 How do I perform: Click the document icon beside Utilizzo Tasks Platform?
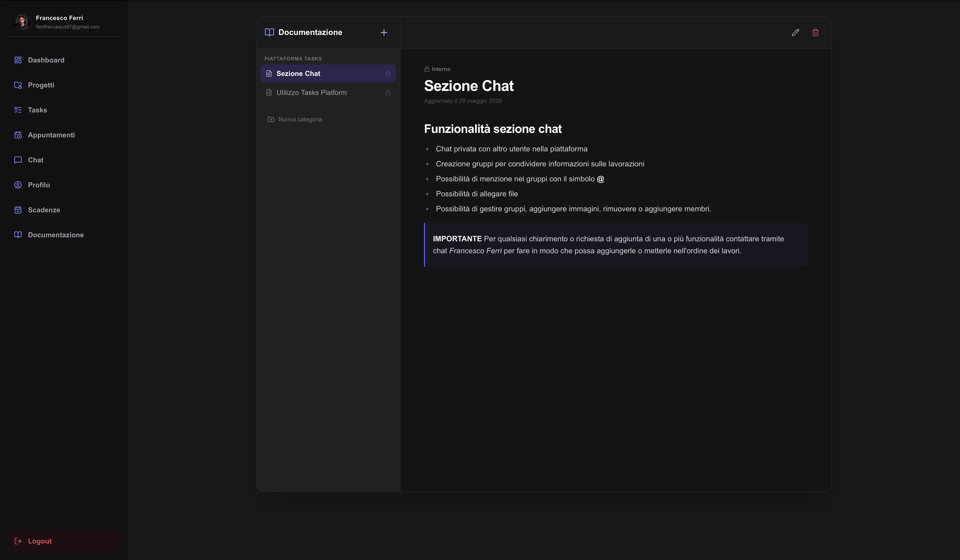(269, 92)
